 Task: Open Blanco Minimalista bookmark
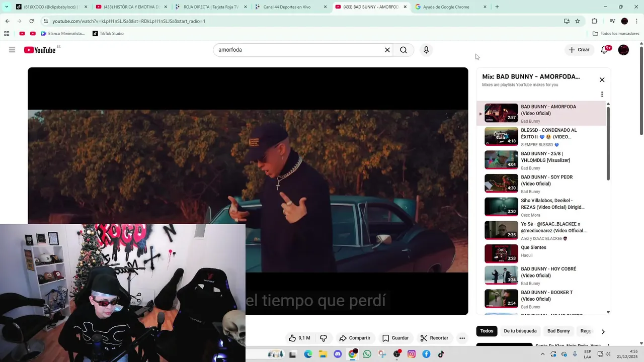[63, 34]
